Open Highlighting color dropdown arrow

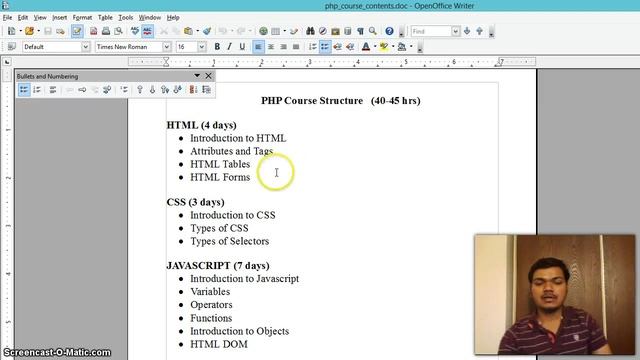[393, 47]
